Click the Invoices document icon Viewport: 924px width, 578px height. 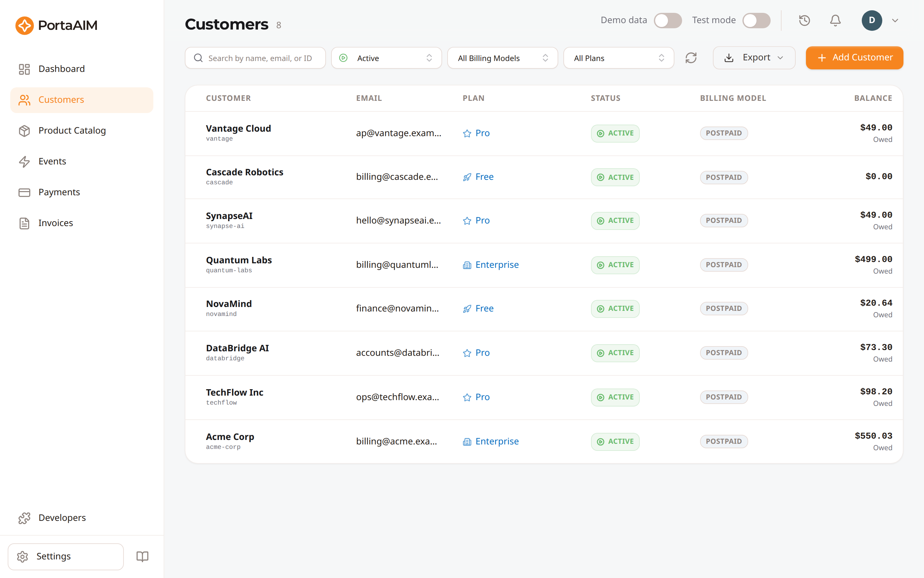coord(24,223)
